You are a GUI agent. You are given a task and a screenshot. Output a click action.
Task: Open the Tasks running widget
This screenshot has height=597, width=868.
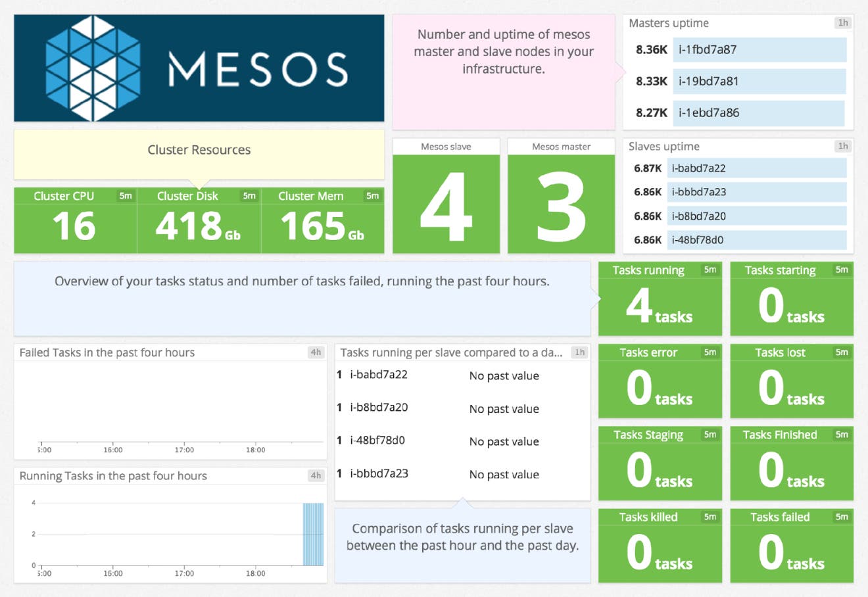pos(660,299)
